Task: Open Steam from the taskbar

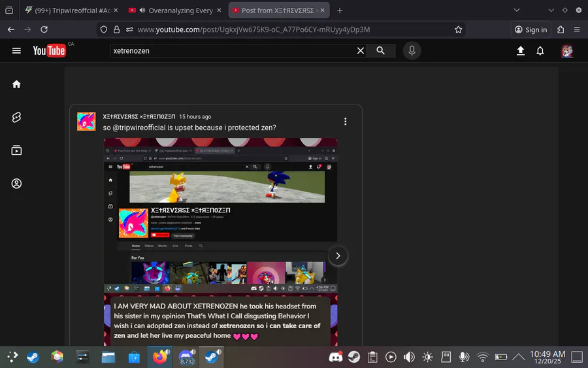Action: pos(33,357)
